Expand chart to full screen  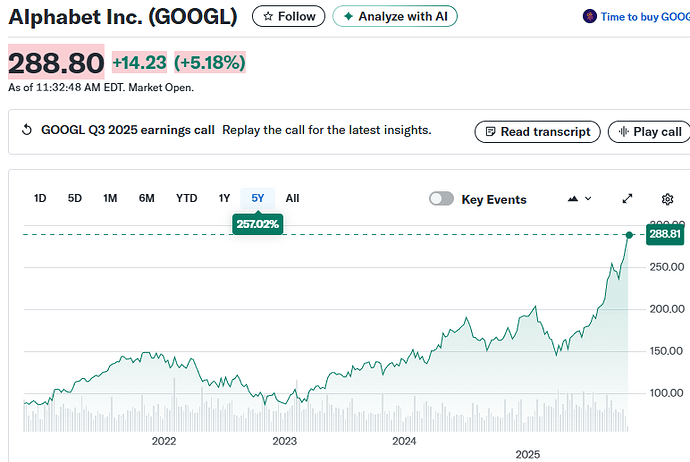(x=628, y=199)
